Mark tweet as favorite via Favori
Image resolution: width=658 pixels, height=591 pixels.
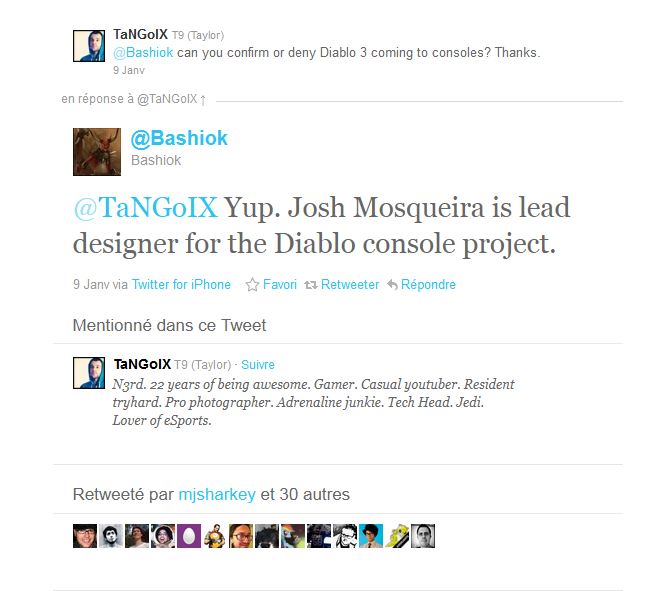click(279, 285)
